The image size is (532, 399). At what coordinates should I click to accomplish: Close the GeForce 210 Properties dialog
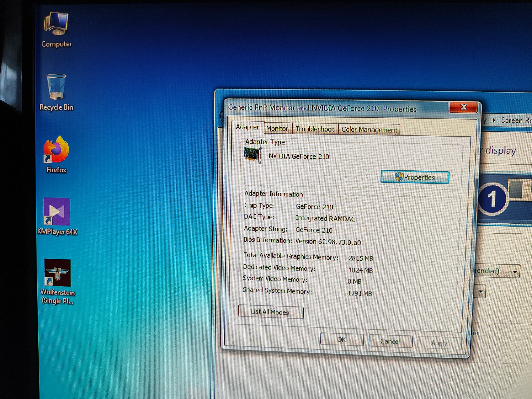(463, 107)
